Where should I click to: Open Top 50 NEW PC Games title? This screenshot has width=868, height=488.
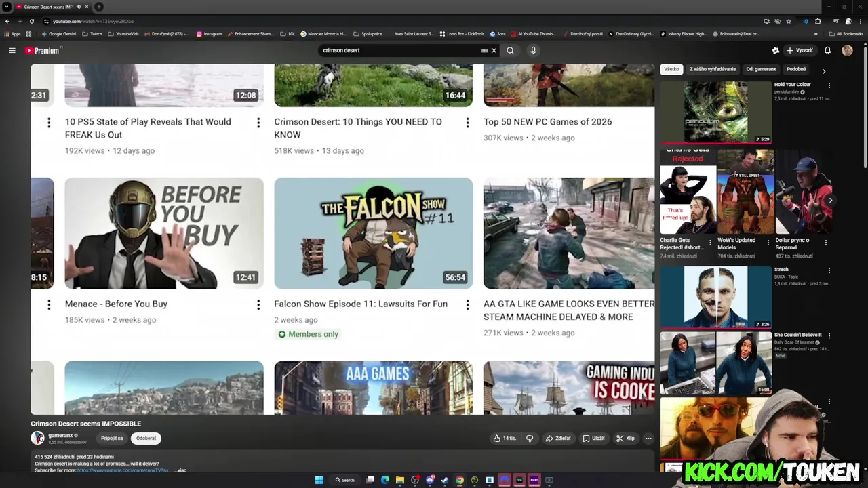547,122
